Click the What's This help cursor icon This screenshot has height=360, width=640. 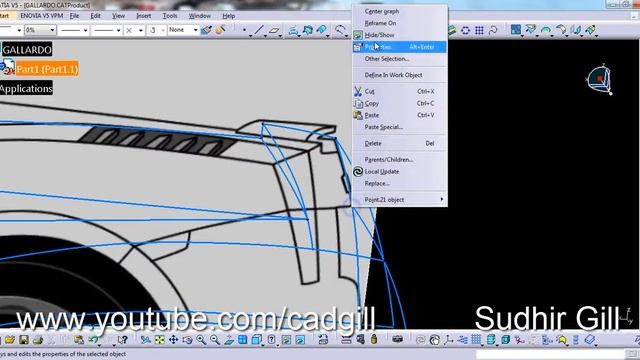(x=122, y=340)
